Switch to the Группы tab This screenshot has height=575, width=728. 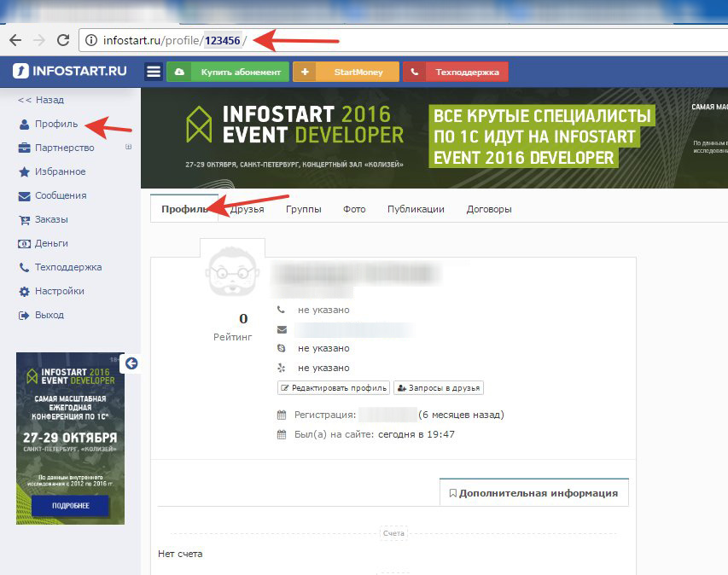pyautogui.click(x=304, y=209)
